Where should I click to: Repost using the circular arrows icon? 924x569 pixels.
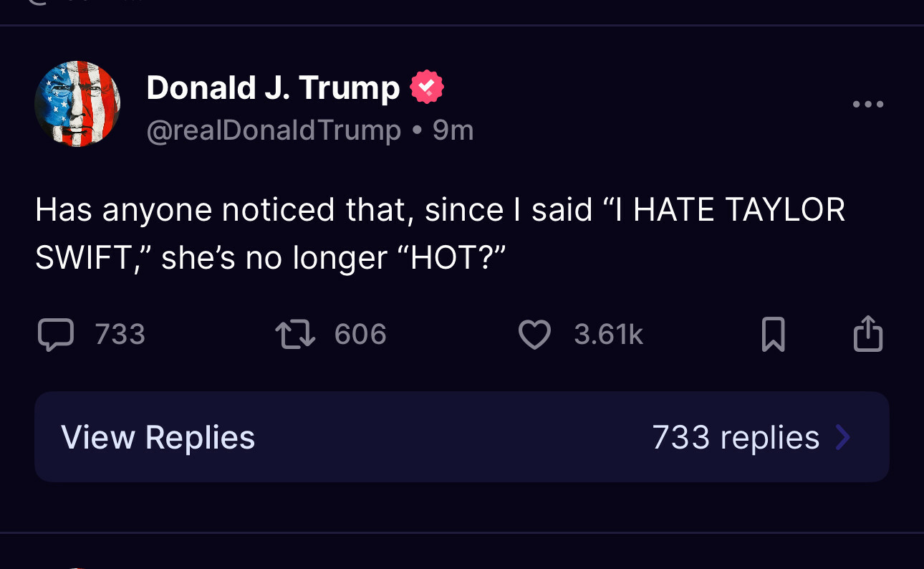[295, 335]
